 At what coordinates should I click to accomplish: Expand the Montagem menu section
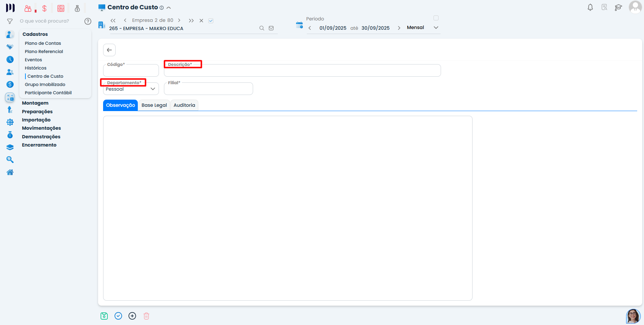tap(35, 103)
